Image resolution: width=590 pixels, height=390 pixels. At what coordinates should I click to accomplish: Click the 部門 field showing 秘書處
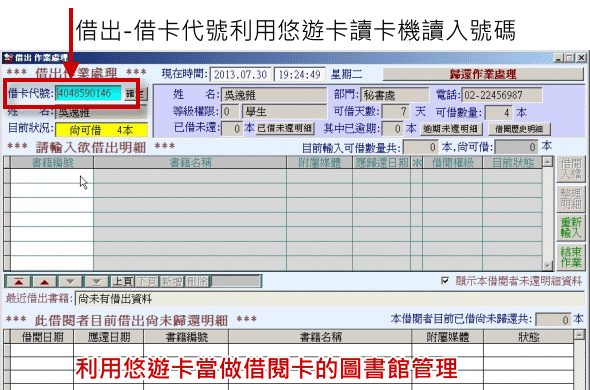click(394, 95)
